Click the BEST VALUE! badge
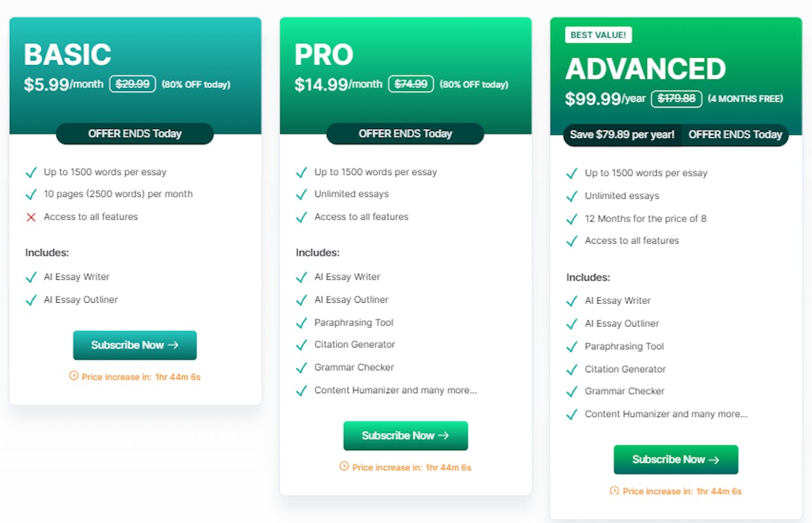This screenshot has width=812, height=523. [599, 35]
